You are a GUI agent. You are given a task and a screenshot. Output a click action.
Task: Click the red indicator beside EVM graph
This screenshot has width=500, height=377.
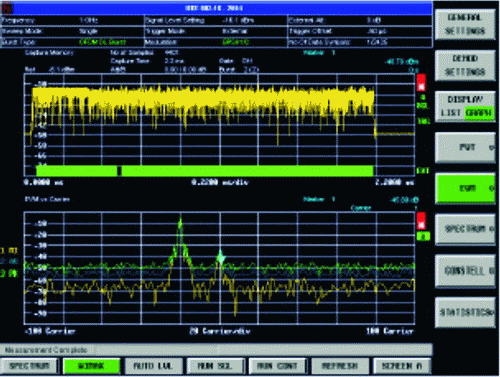[x=421, y=221]
